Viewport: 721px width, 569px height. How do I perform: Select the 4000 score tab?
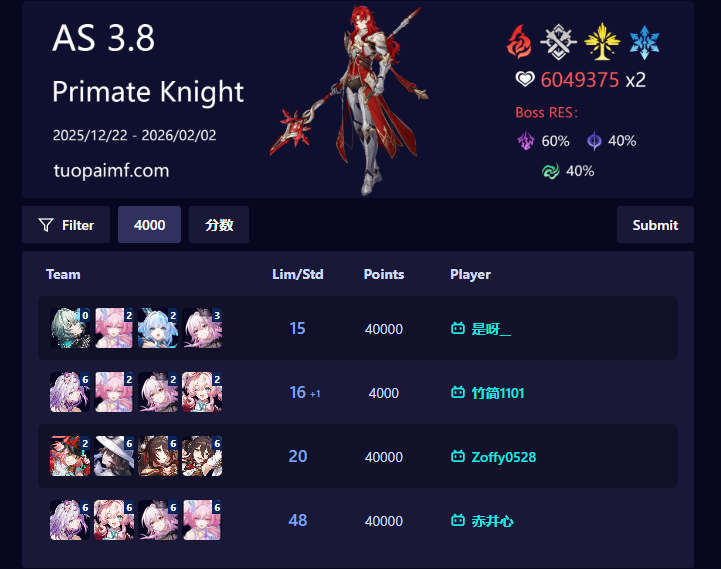click(149, 225)
